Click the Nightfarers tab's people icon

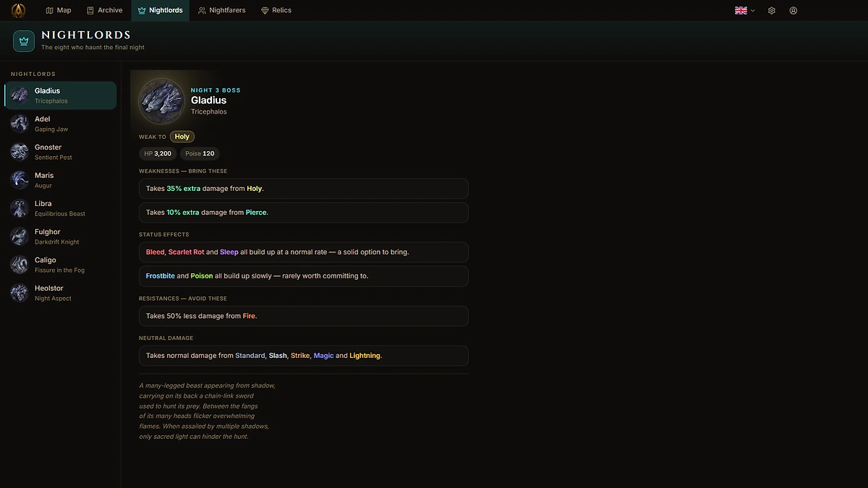[x=202, y=10]
